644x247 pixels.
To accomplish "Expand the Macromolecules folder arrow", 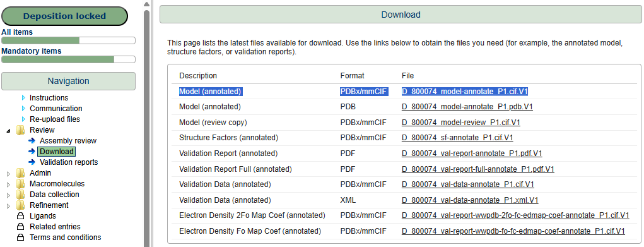I will [9, 184].
